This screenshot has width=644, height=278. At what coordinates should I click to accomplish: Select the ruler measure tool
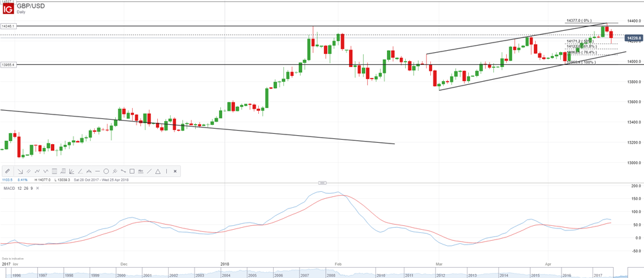(x=7, y=171)
